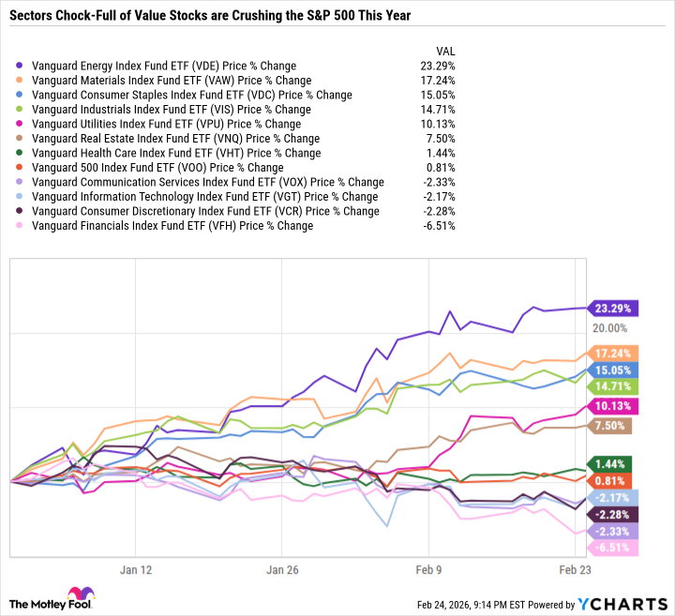The width and height of the screenshot is (675, 616).
Task: Select the orange VAW legend marker
Action: click(22, 81)
